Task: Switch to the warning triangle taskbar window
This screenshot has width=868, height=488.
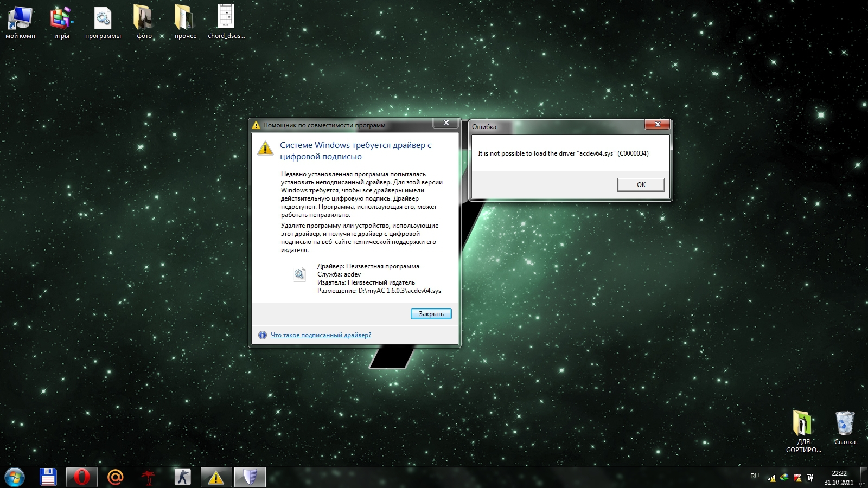Action: click(216, 477)
